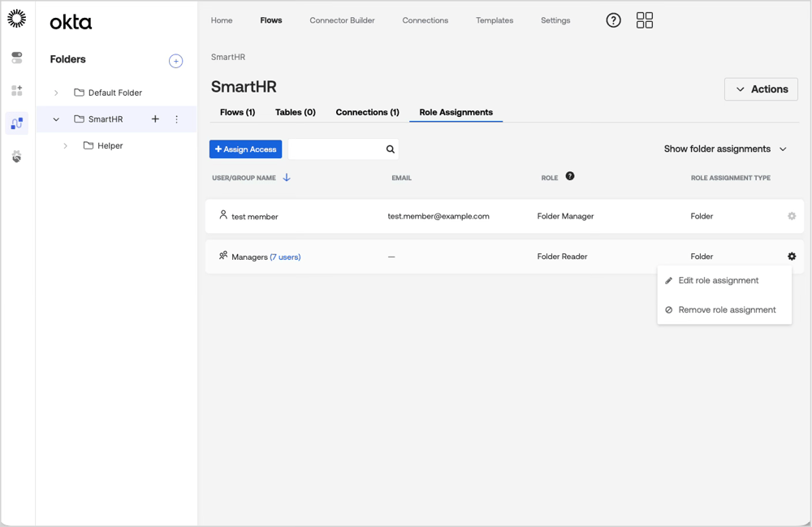Open the SmartHR folder kebab menu
Viewport: 812px width, 527px height.
point(176,119)
